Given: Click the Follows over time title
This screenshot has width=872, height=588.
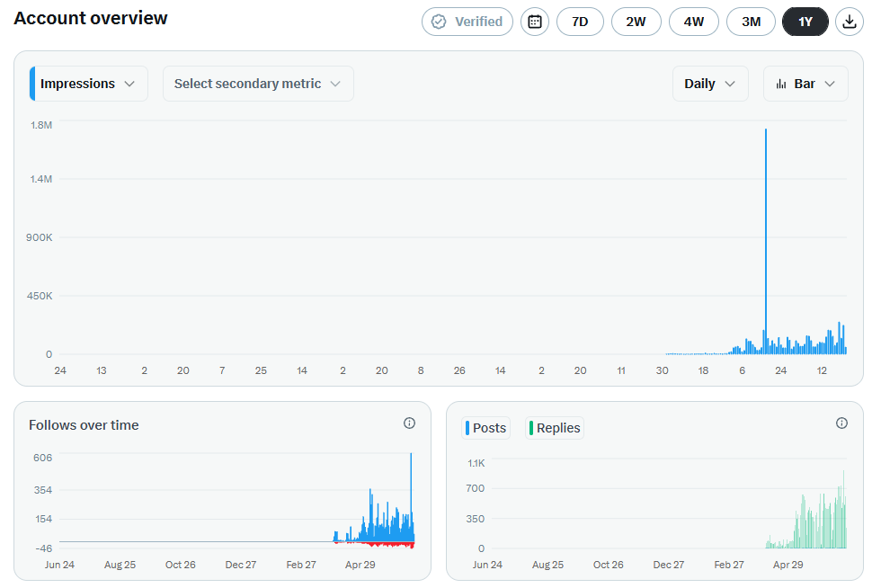Looking at the screenshot, I should click(x=84, y=425).
